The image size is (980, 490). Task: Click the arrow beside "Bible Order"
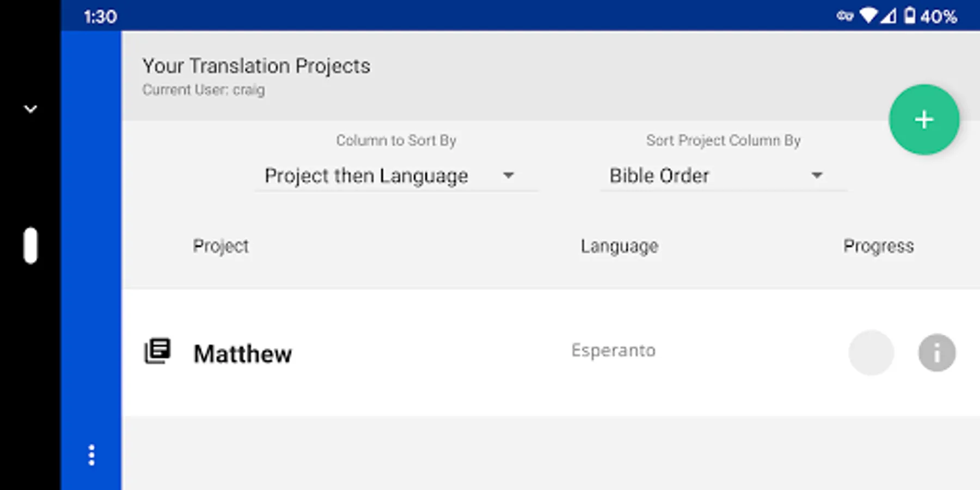[x=817, y=175]
